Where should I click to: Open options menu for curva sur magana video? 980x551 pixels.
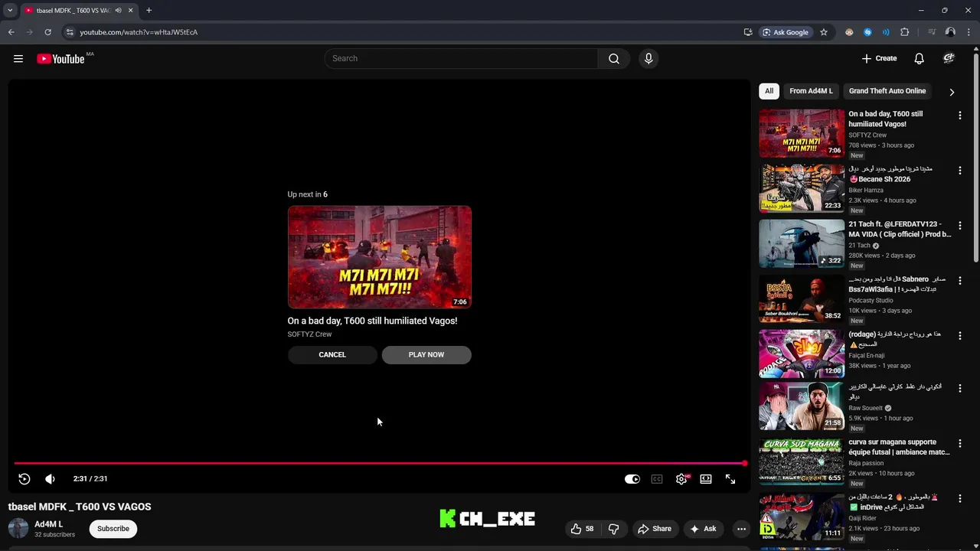click(959, 444)
